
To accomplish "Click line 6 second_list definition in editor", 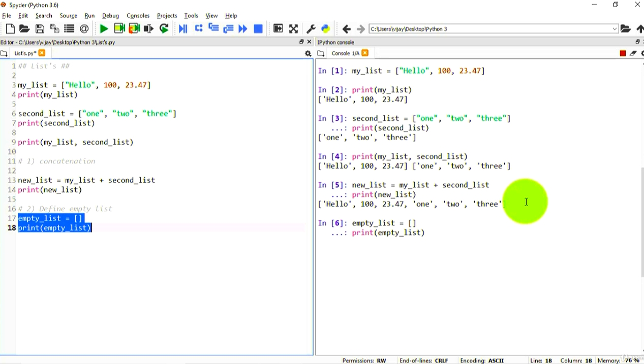I will [x=97, y=114].
